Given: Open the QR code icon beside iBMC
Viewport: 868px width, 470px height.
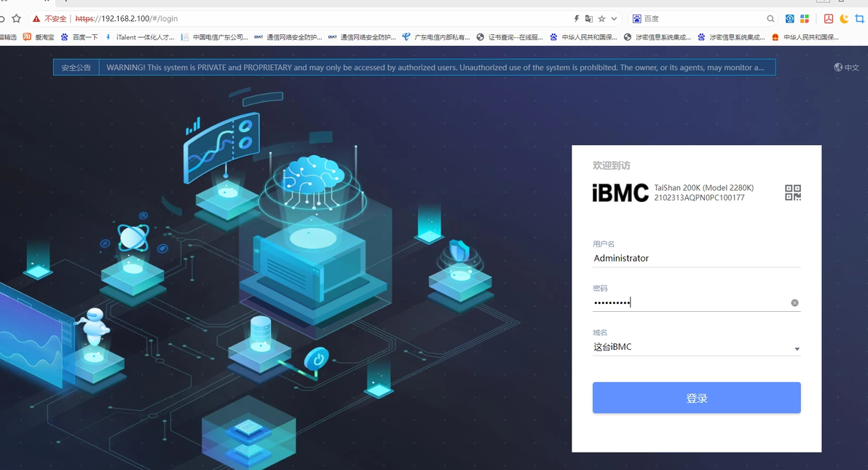Looking at the screenshot, I should pos(793,192).
